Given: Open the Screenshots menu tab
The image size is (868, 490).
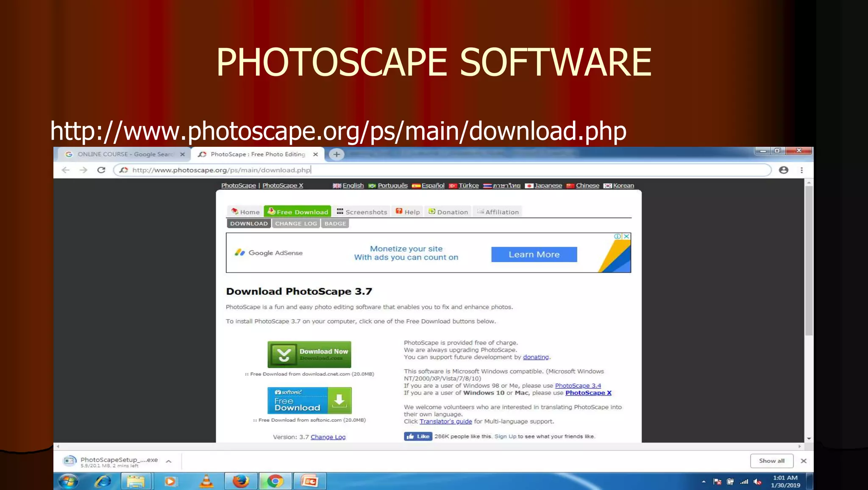Looking at the screenshot, I should (x=362, y=212).
